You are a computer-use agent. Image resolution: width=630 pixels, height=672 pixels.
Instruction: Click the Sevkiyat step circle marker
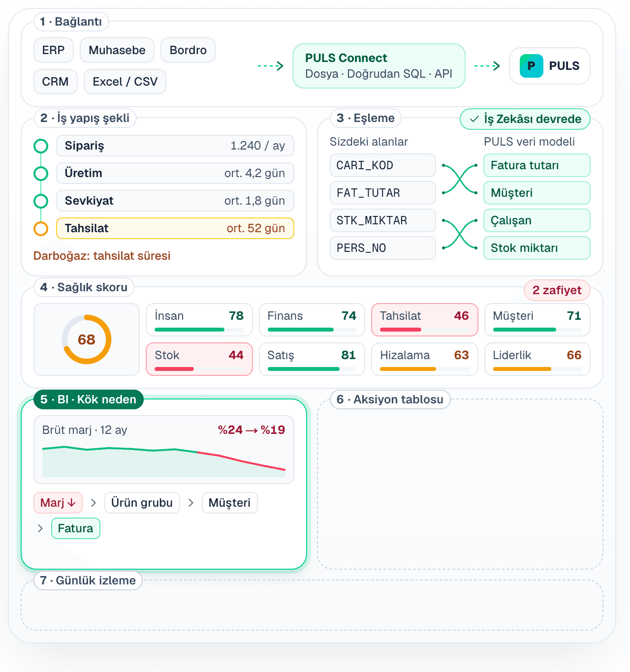click(41, 201)
